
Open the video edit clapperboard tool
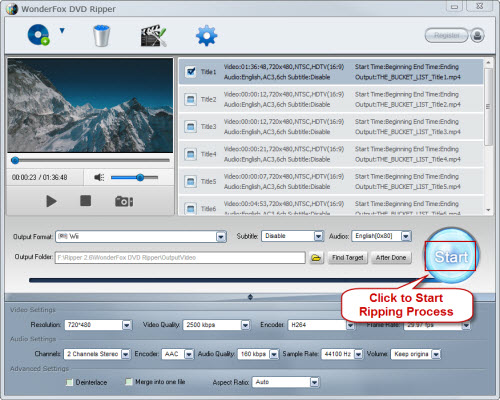153,35
